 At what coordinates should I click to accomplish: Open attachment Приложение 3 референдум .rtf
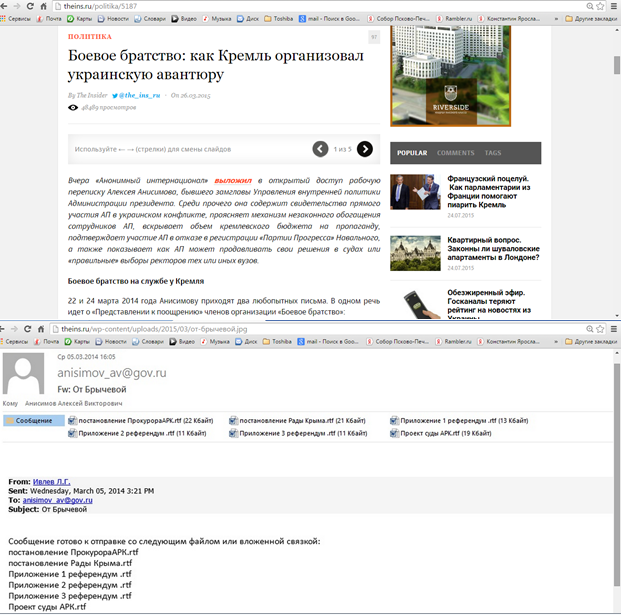click(298, 433)
